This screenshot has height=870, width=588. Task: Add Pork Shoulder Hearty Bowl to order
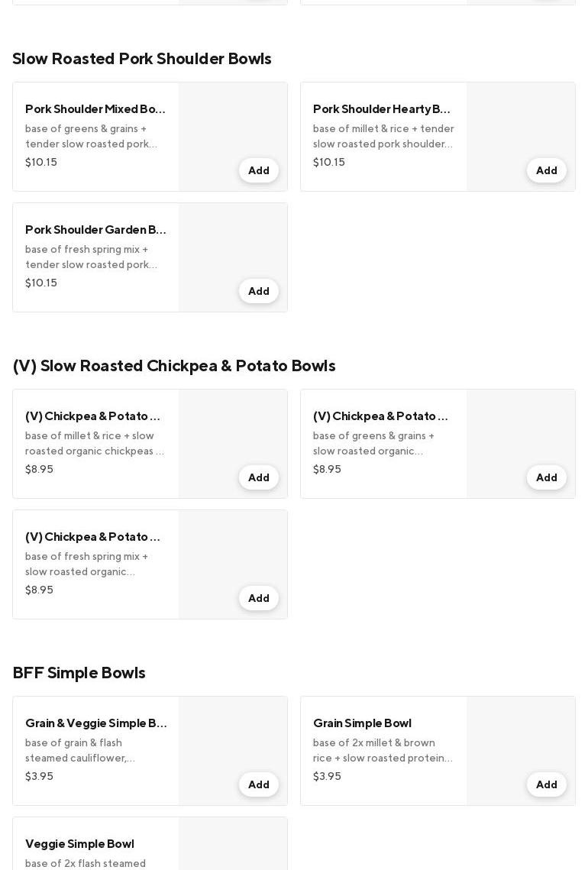point(546,170)
